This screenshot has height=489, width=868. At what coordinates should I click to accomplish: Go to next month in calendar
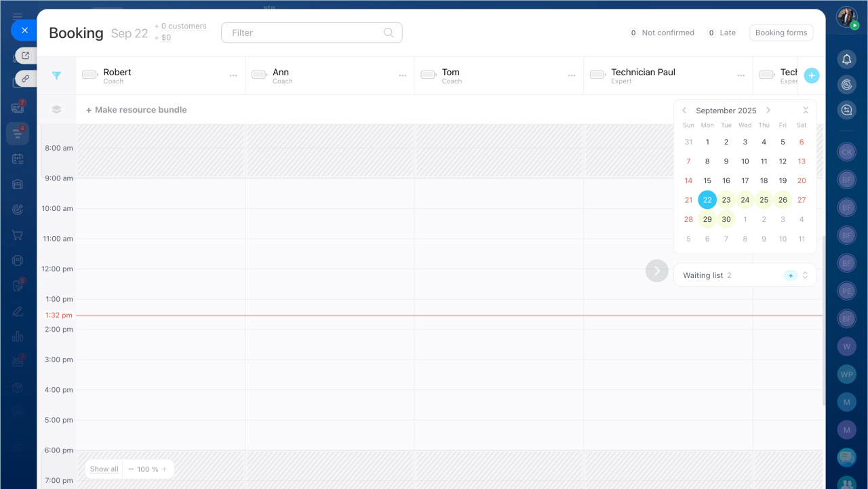pyautogui.click(x=768, y=111)
